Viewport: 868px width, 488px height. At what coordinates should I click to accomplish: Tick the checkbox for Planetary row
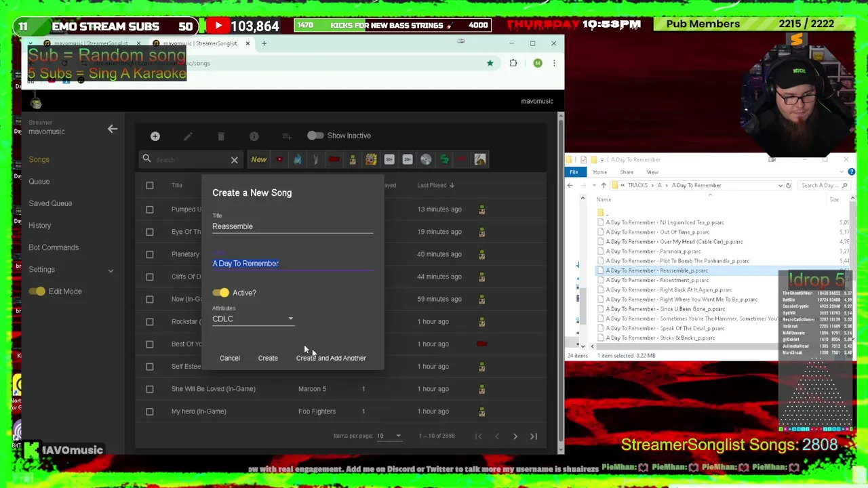[x=150, y=254]
